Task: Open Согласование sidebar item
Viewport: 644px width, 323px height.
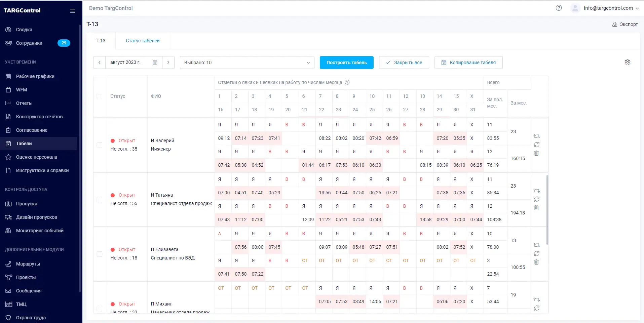Action: pyautogui.click(x=39, y=130)
